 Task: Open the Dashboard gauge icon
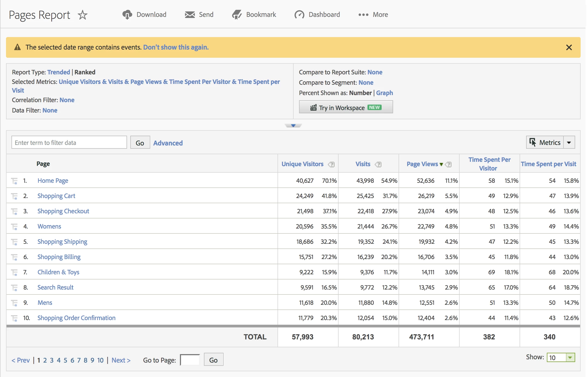point(299,15)
